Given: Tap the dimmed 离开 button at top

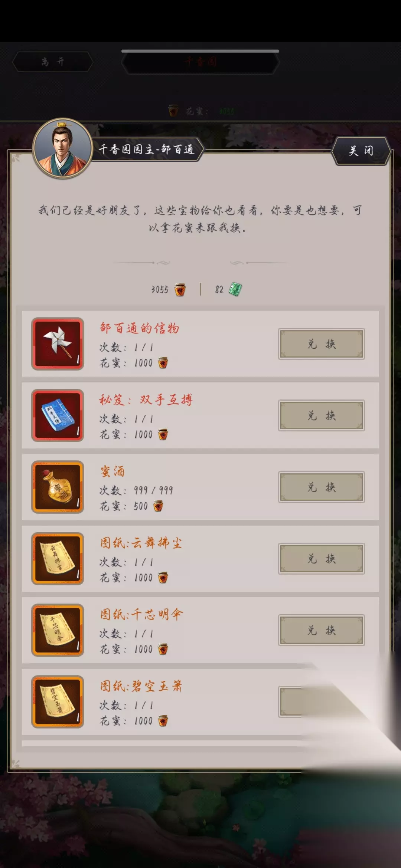Looking at the screenshot, I should click(53, 62).
